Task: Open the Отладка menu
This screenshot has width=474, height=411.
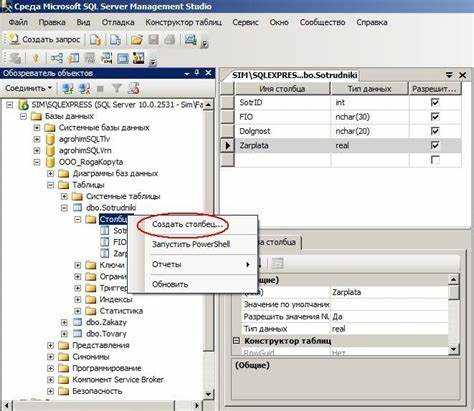Action: pos(118,22)
